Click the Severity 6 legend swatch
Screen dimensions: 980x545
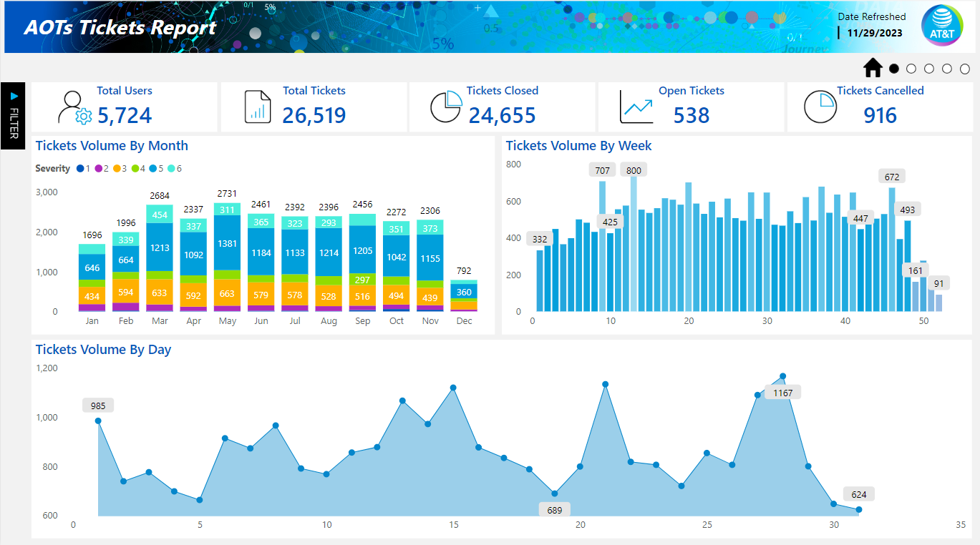[171, 169]
